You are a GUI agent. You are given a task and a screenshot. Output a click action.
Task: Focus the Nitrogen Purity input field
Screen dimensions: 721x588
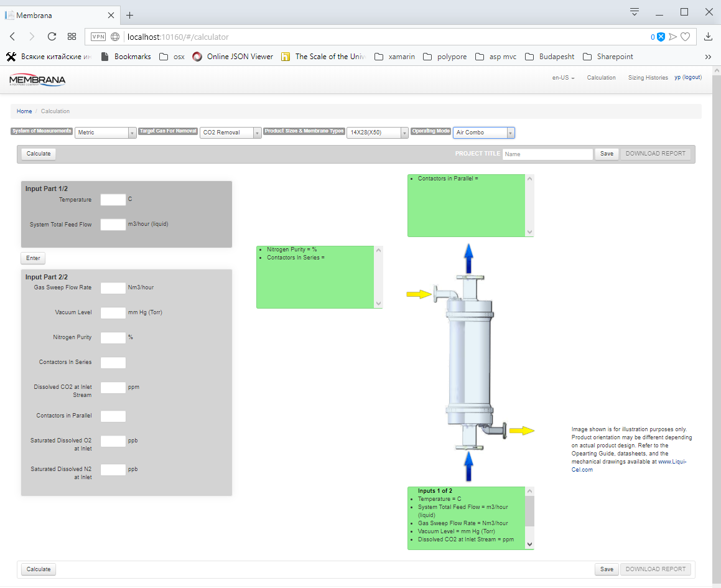point(113,338)
